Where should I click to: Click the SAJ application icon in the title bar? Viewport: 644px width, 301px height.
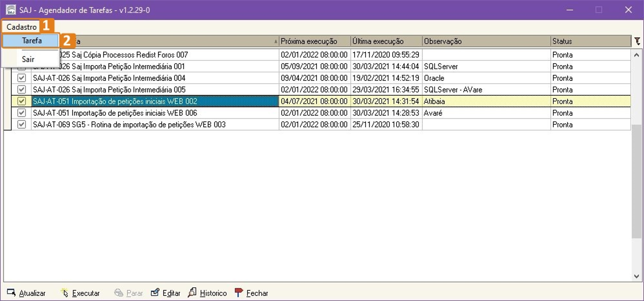pos(11,10)
